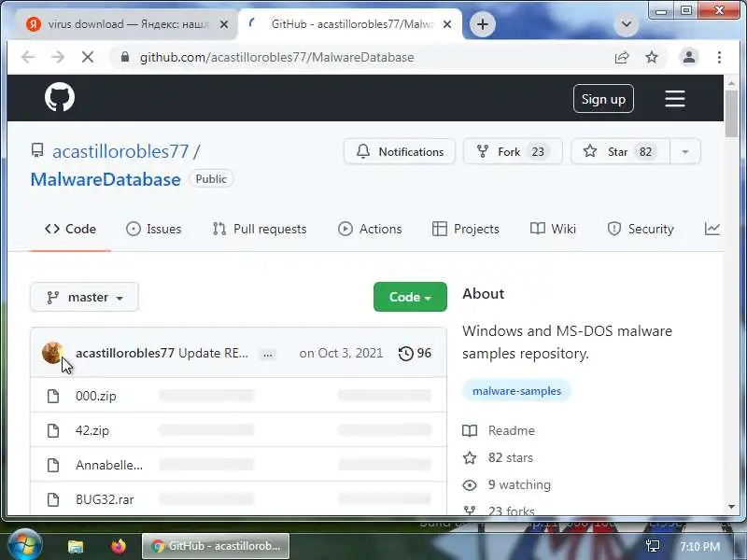Open the Security tab

(641, 229)
